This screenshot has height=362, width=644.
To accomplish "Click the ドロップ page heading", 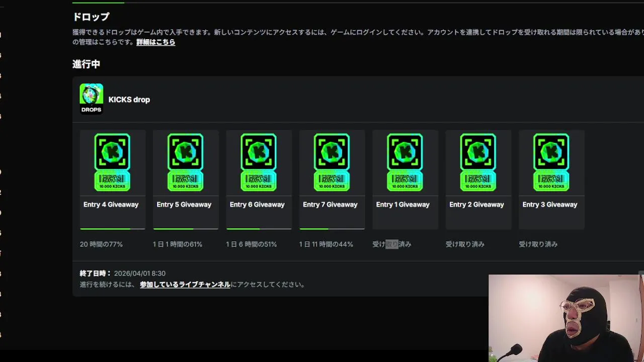I will tap(91, 17).
